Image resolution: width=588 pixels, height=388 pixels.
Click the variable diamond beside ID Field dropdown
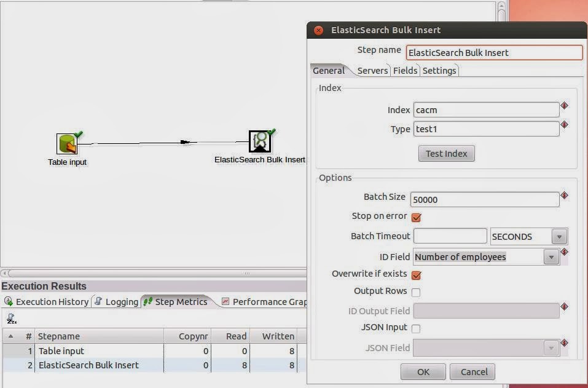(x=563, y=252)
